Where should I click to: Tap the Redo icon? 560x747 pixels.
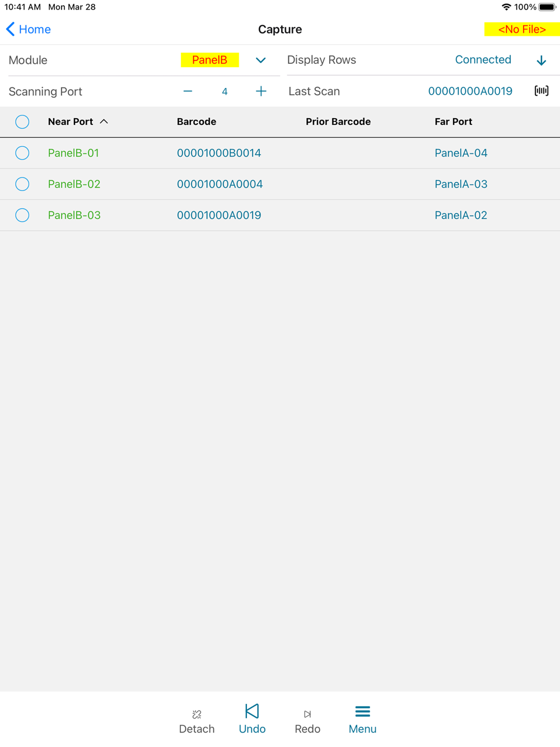point(307,714)
